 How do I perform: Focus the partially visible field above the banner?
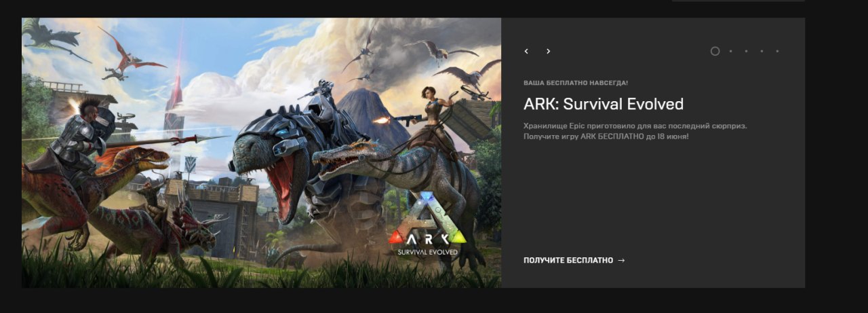click(x=738, y=1)
